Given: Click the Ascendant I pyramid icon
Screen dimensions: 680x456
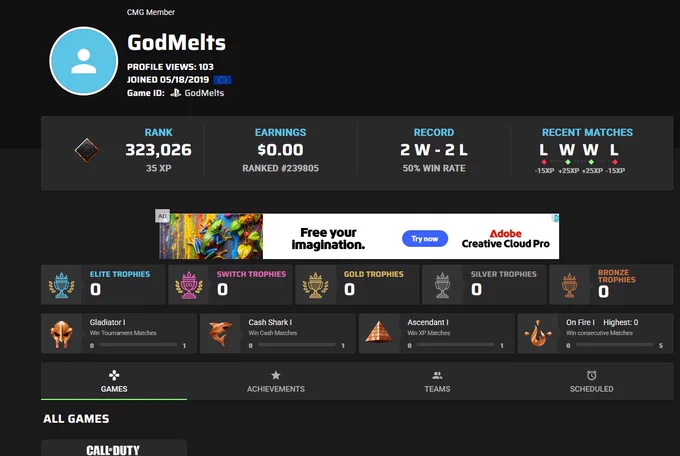Looking at the screenshot, I should pyautogui.click(x=379, y=333).
